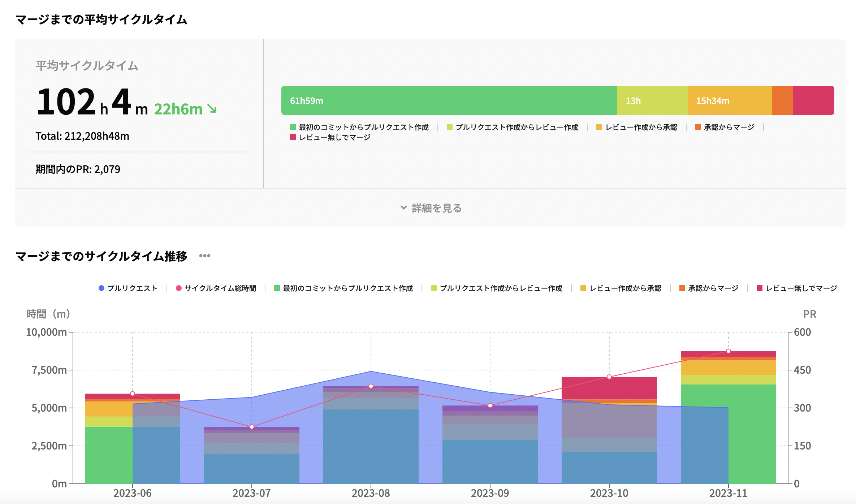This screenshot has height=504, width=856.
Task: Click the green trend arrow beside 22h6m
Action: 212,109
